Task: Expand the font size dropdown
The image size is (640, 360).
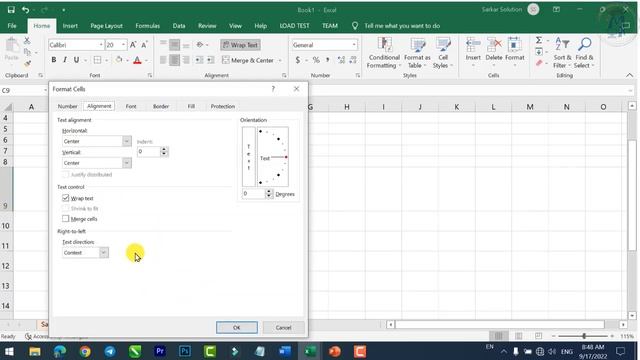Action: point(123,45)
